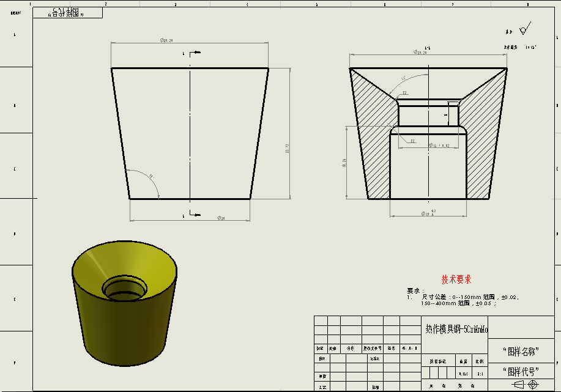Select the 尺寸公差 0--150mm tolerance note line
Viewport: 561px width, 392px height.
[470, 297]
